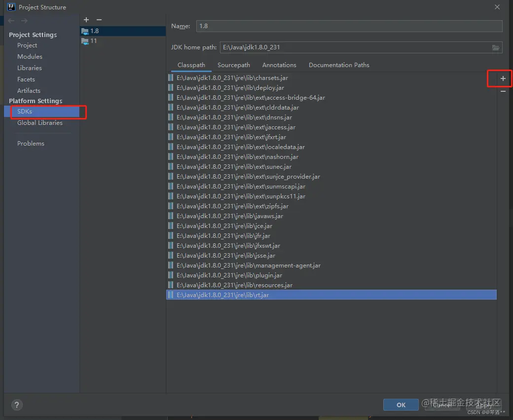Open the Facets settings page

[x=26, y=79]
